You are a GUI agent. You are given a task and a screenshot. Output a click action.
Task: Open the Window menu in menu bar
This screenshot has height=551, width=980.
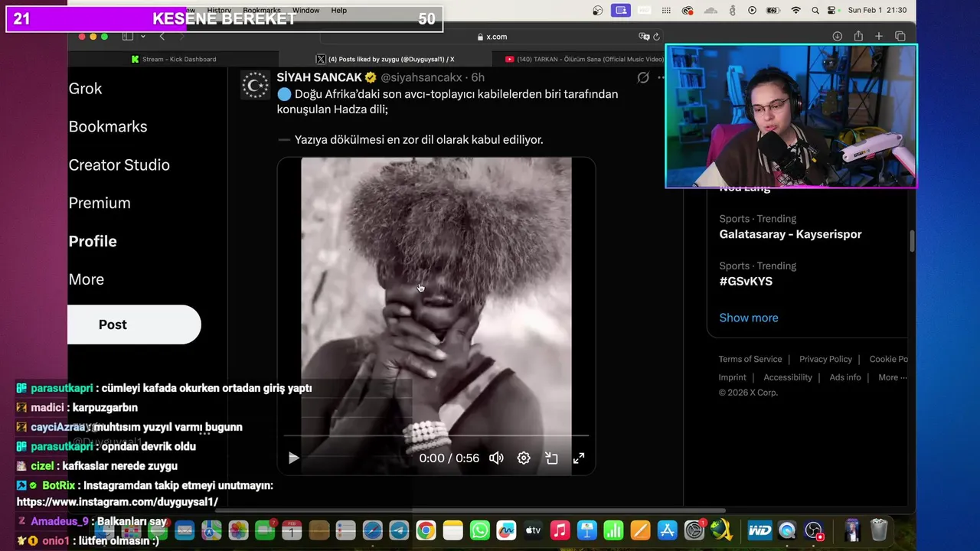click(x=306, y=11)
